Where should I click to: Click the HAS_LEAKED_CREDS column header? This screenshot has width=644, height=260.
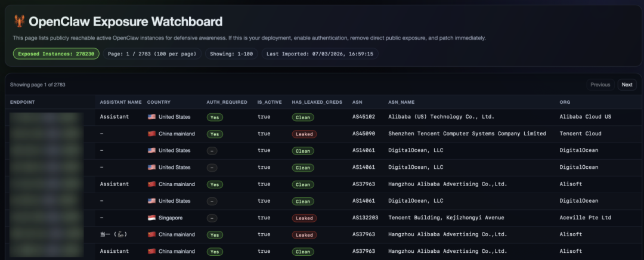pos(317,103)
